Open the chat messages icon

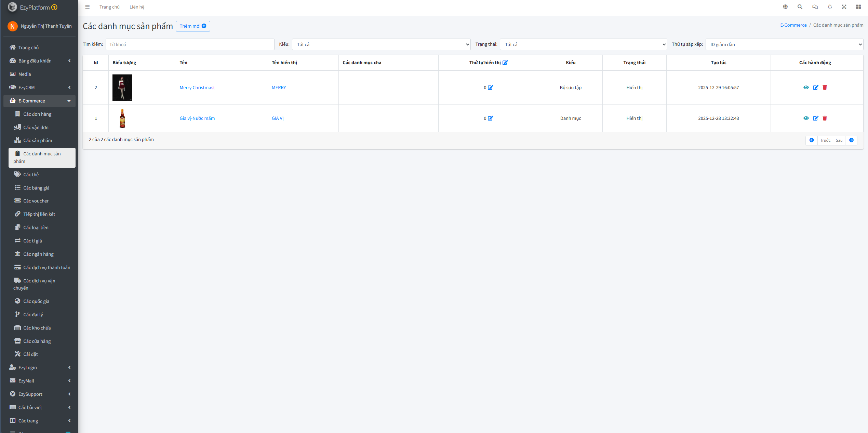[x=815, y=7]
